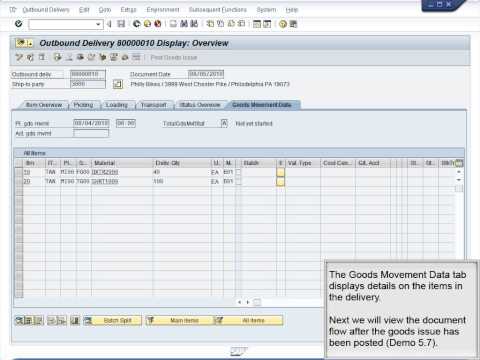Click the Find Next binoculars icon
The height and width of the screenshot is (360, 480).
tap(194, 24)
